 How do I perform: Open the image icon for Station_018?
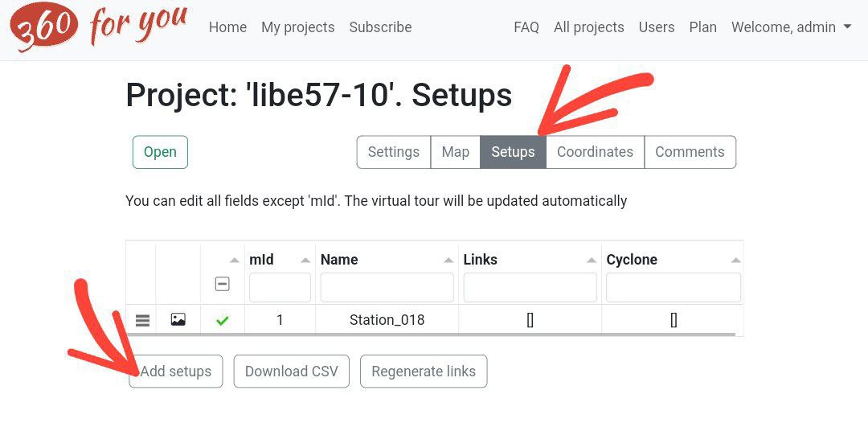[178, 320]
